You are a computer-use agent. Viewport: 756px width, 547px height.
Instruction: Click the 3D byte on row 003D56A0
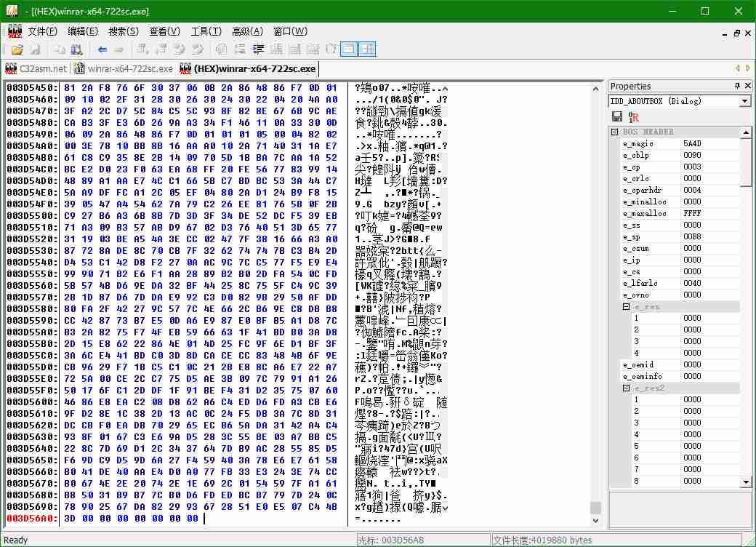[70, 519]
